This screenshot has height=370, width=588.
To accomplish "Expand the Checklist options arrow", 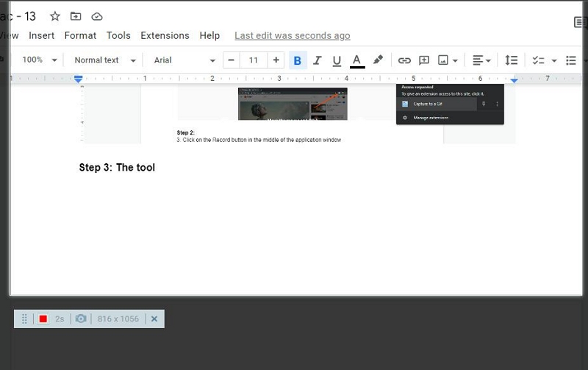I will coord(554,60).
